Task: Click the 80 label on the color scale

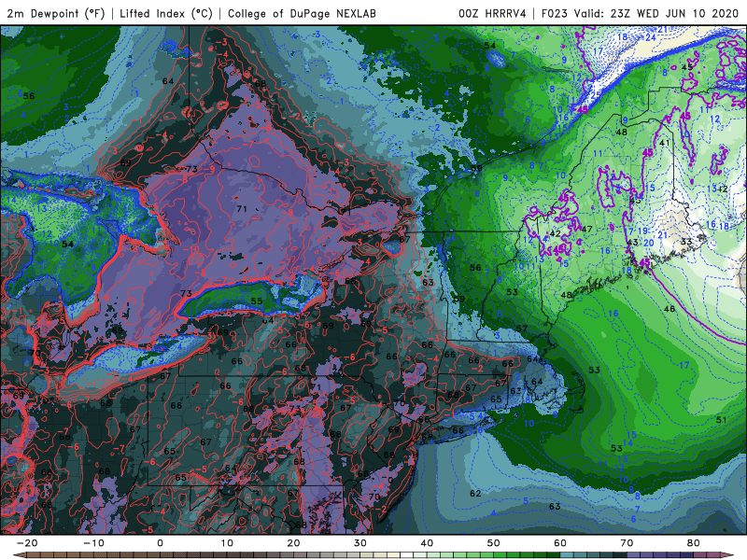Action: (x=694, y=543)
